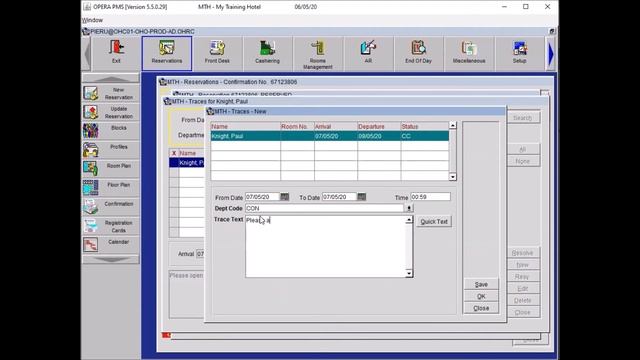The width and height of the screenshot is (640, 360).
Task: Open the Reservations module
Action: [x=167, y=53]
